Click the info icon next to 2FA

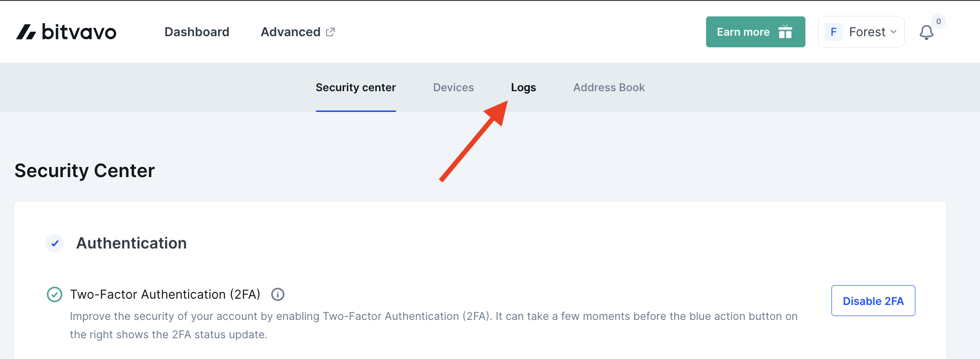pos(278,294)
